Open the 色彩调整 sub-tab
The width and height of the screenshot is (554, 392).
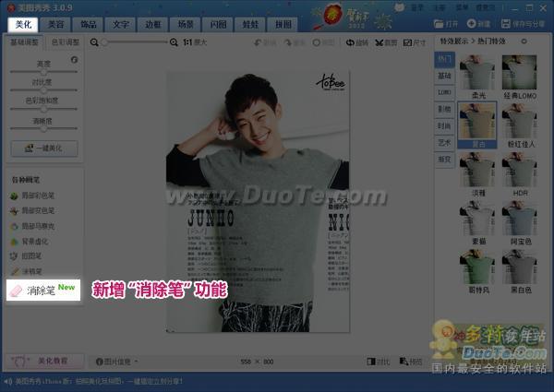pos(66,42)
